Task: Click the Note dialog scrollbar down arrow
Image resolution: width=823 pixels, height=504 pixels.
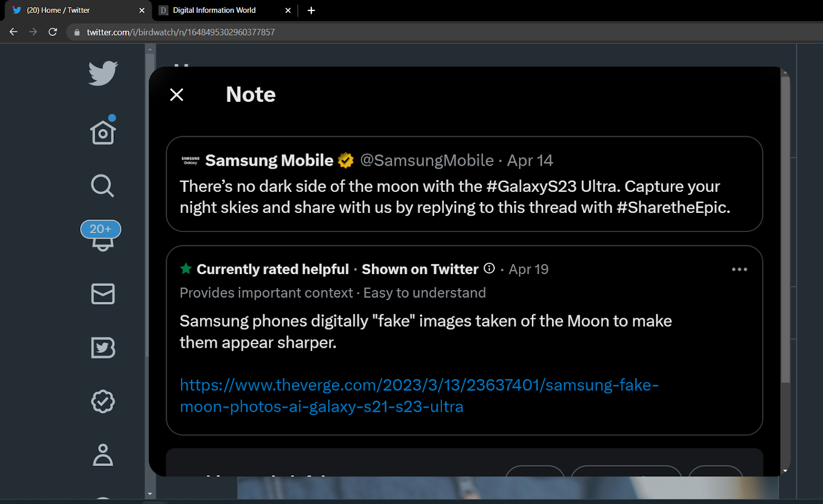Action: point(785,471)
